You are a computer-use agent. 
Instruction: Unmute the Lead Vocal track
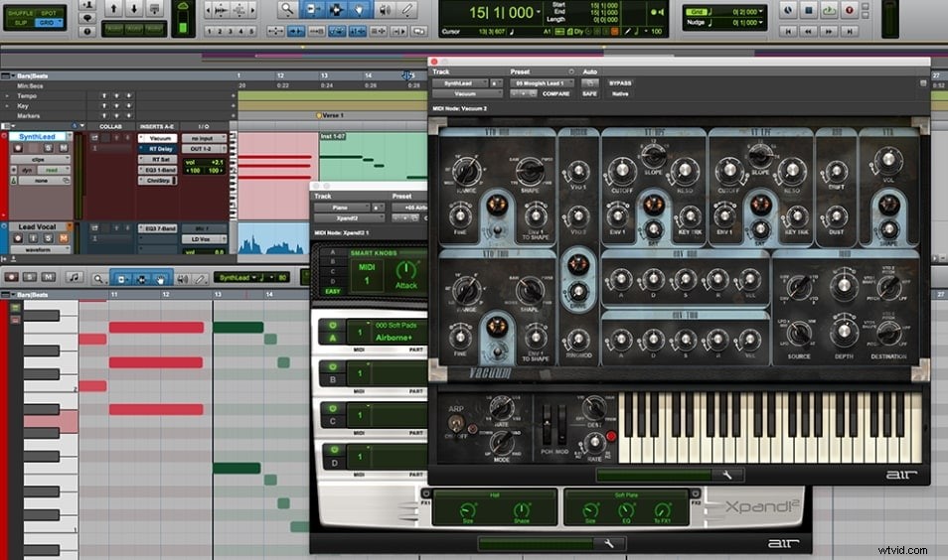63,238
